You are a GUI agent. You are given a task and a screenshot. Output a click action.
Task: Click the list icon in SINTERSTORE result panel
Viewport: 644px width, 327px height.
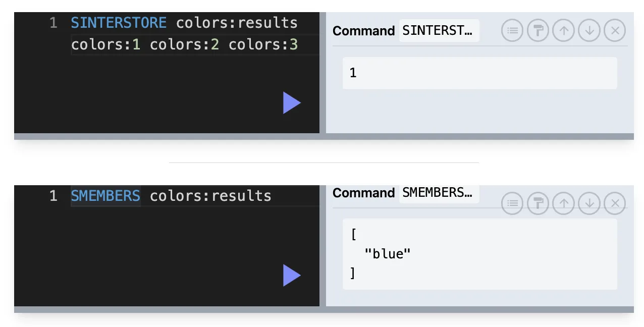[x=512, y=31]
